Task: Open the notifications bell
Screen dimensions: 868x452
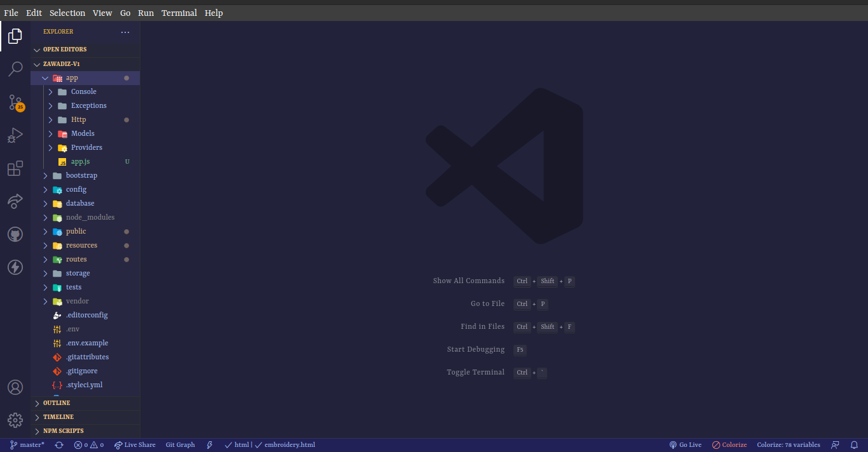Action: tap(854, 445)
